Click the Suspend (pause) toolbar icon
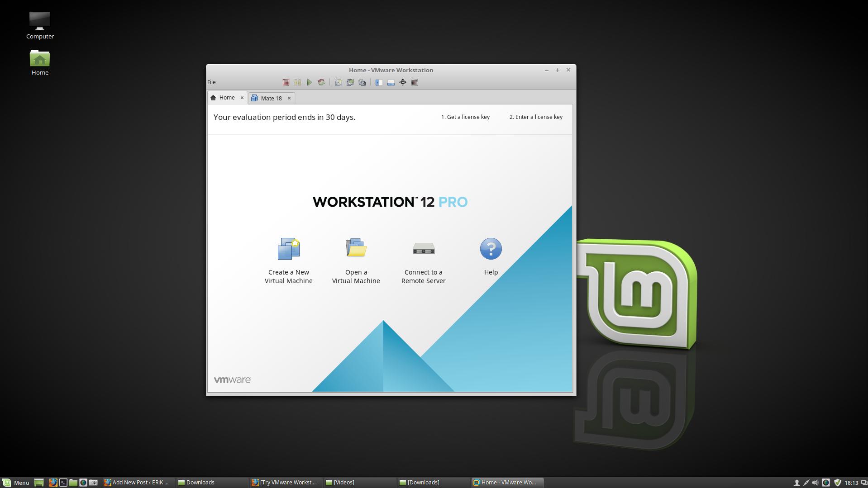The width and height of the screenshot is (868, 488). click(x=297, y=82)
